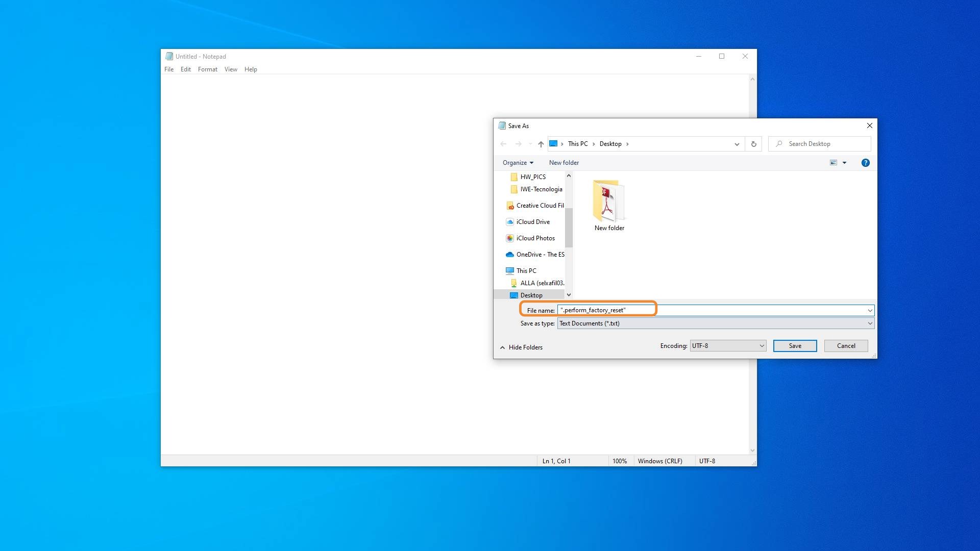The height and width of the screenshot is (551, 980).
Task: Open iCloud Photos in sidebar
Action: 535,238
